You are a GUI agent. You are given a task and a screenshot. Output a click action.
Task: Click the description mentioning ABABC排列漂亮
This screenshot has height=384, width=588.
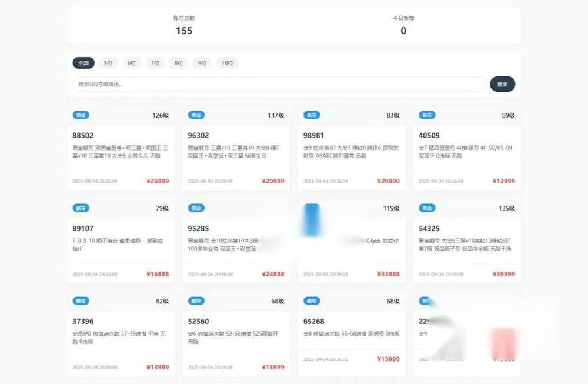click(x=351, y=152)
